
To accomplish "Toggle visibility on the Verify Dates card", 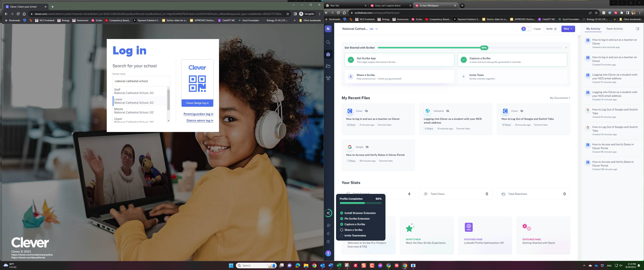I will pyautogui.click(x=367, y=147).
